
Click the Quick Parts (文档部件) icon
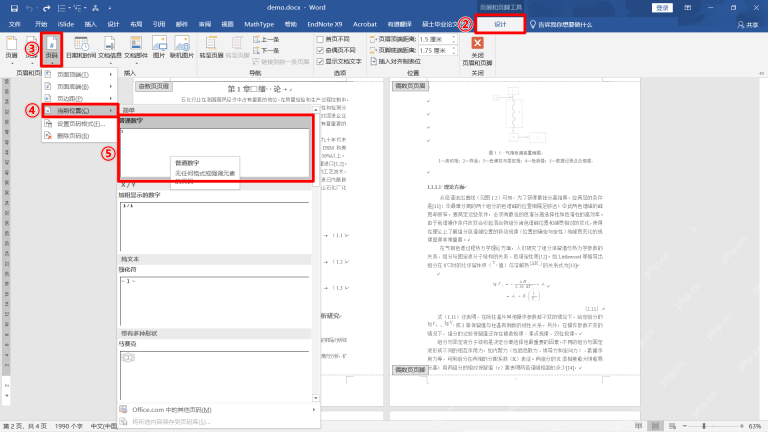[136, 48]
